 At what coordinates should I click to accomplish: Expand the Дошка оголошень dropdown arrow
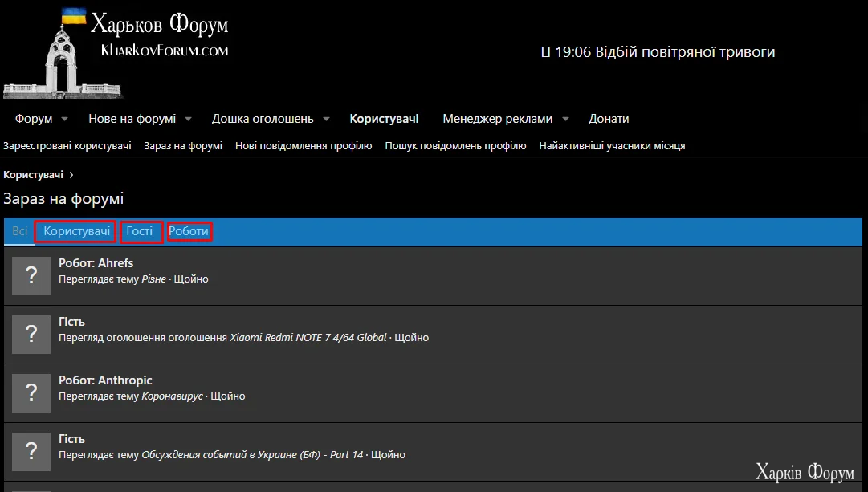pyautogui.click(x=326, y=119)
